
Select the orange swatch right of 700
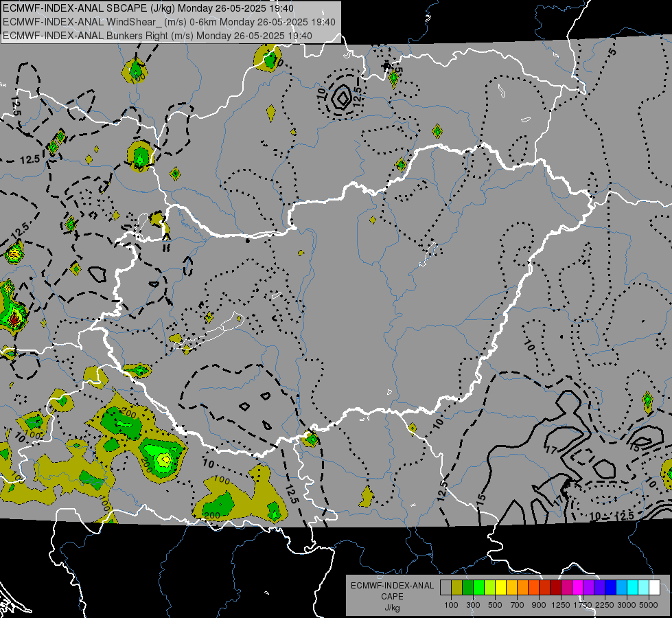(x=522, y=588)
